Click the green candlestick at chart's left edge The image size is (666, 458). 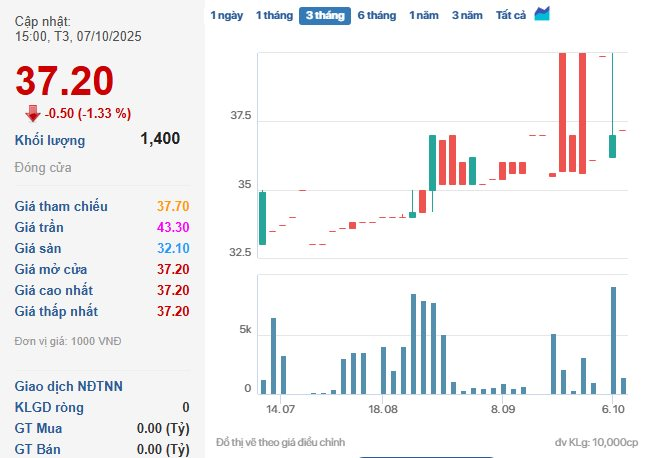pyautogui.click(x=262, y=218)
